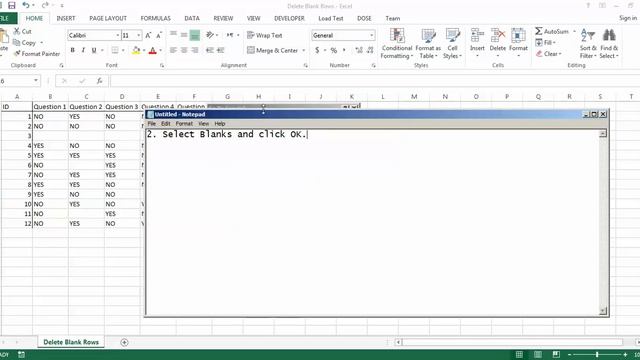Click Merge & Center button
640x360 pixels.
click(273, 50)
